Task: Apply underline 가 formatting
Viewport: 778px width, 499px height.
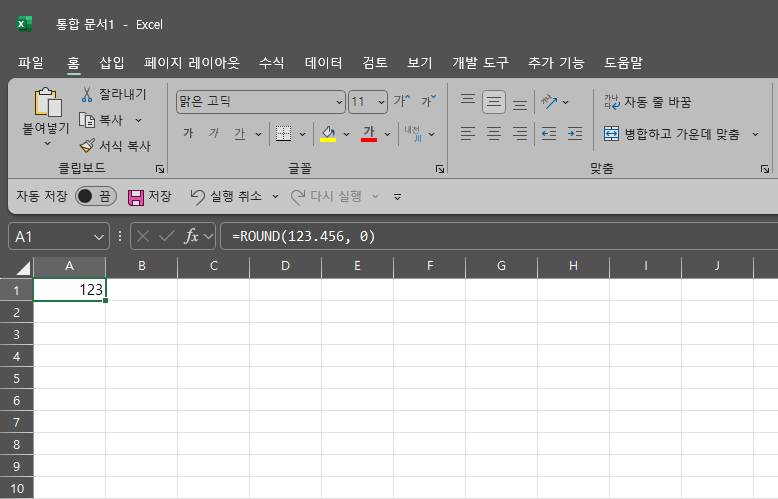Action: point(240,133)
